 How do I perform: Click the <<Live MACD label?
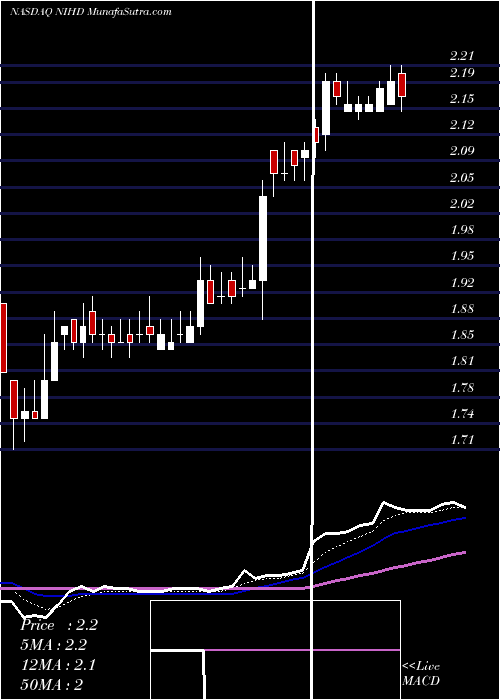click(x=421, y=673)
